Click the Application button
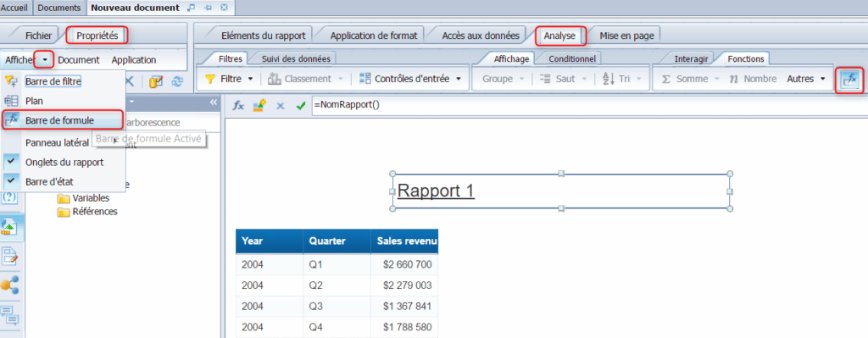Screen dimensions: 868x338 pos(134,60)
